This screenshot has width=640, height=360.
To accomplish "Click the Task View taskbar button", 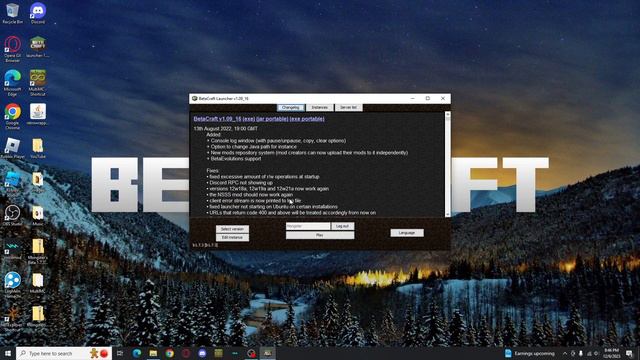I will pyautogui.click(x=120, y=353).
